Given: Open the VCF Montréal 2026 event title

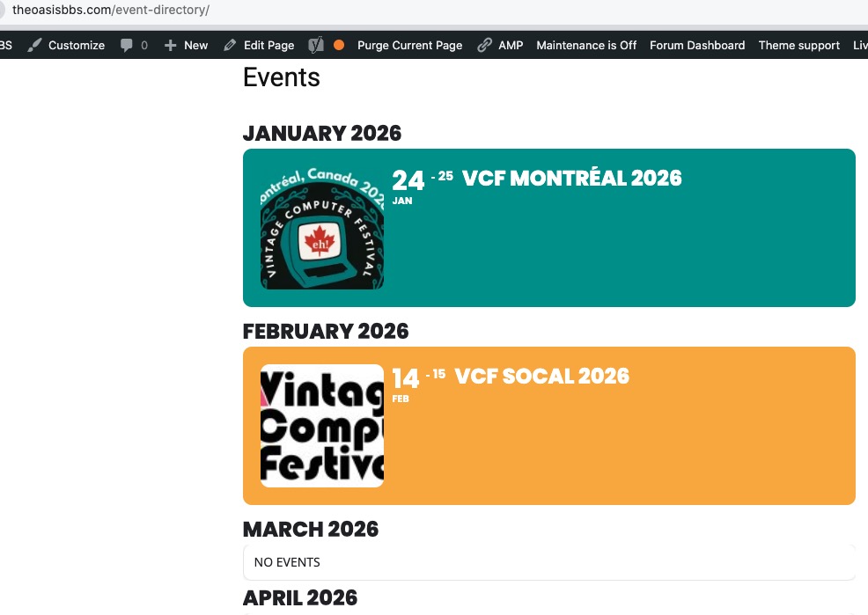Looking at the screenshot, I should (x=571, y=179).
